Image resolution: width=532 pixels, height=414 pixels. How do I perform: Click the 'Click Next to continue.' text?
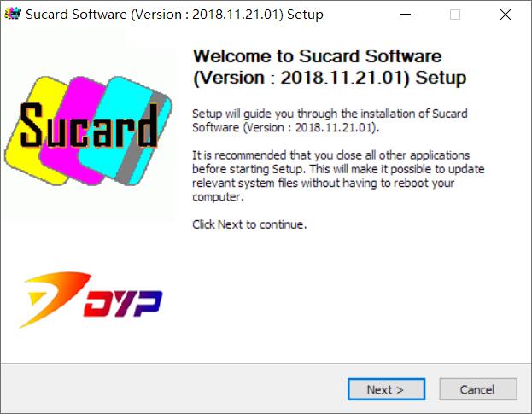pyautogui.click(x=249, y=224)
